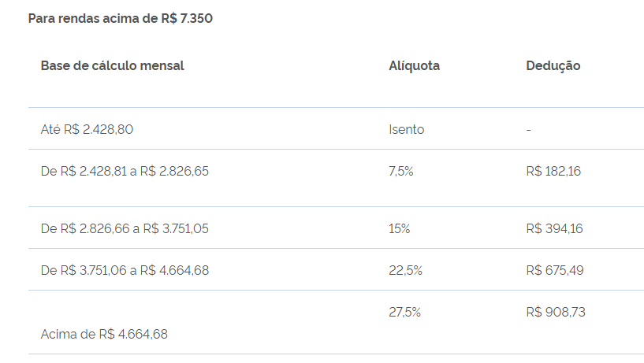Click the 'Base de cálculo mensal' column header
644x363 pixels.
(x=112, y=65)
